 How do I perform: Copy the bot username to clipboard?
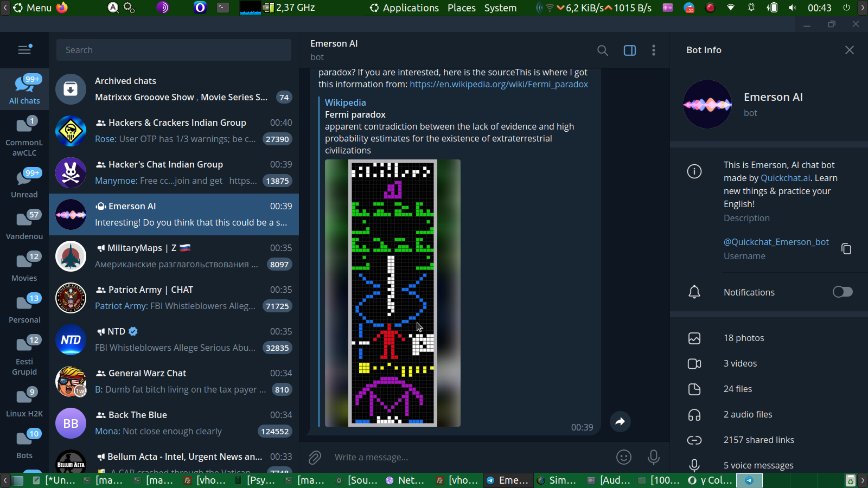[846, 248]
